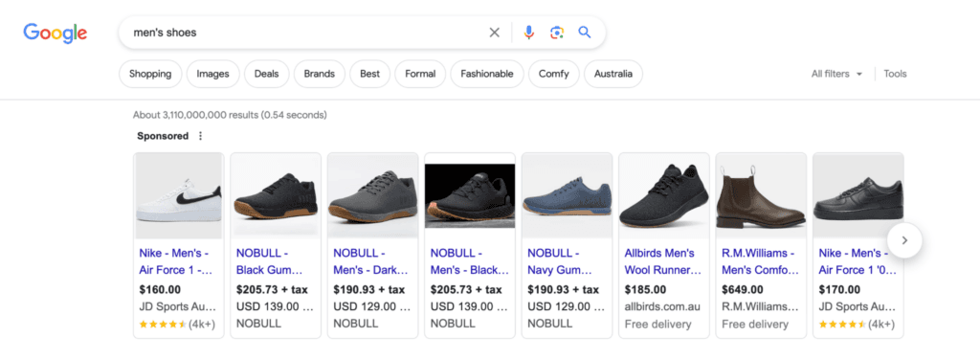Open NOBULL Black Gum shoe image
Image resolution: width=980 pixels, height=360 pixels.
click(276, 195)
